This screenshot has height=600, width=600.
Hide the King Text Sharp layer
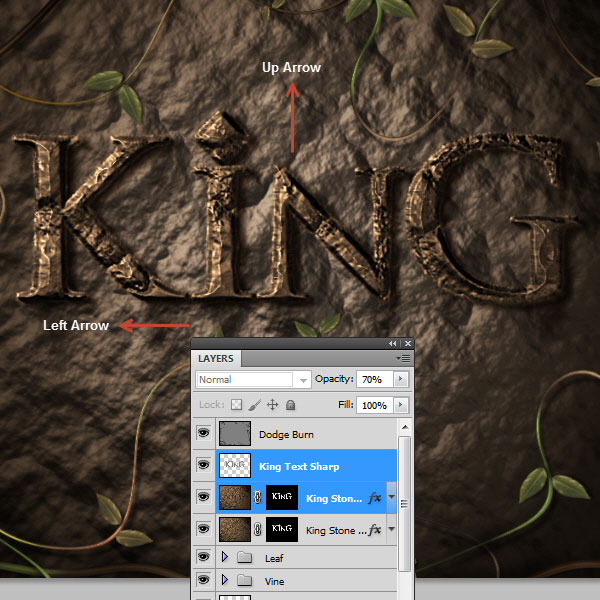click(204, 465)
